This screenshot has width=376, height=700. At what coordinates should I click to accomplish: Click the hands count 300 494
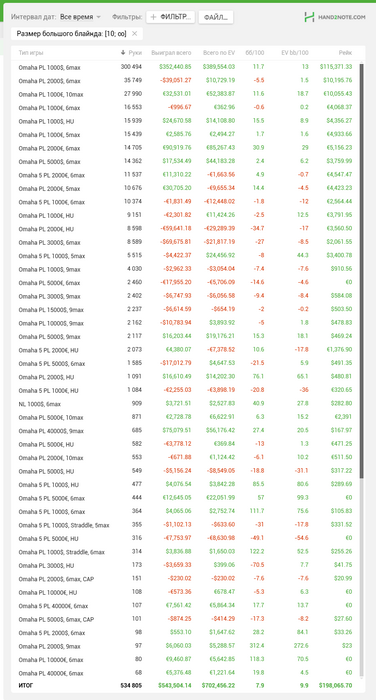(x=131, y=67)
